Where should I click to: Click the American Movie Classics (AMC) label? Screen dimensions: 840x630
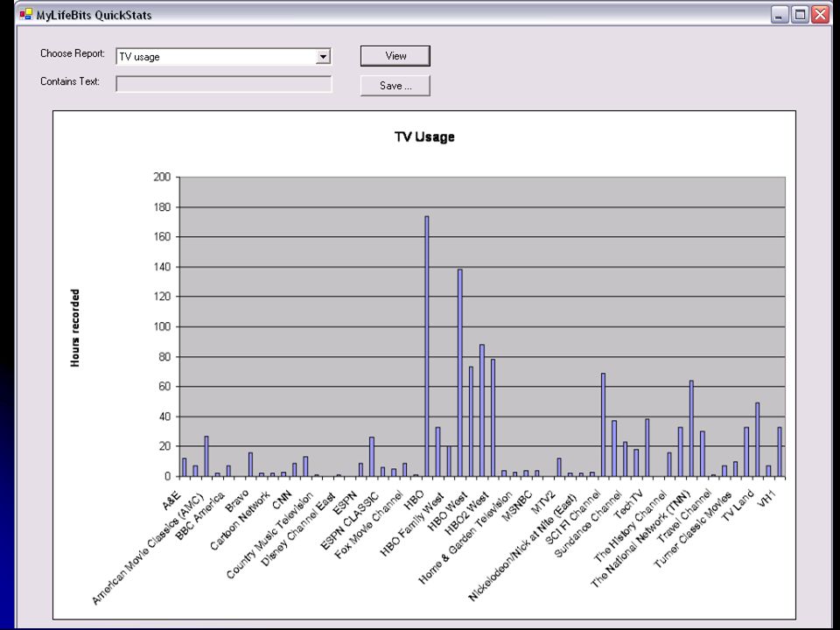[148, 549]
